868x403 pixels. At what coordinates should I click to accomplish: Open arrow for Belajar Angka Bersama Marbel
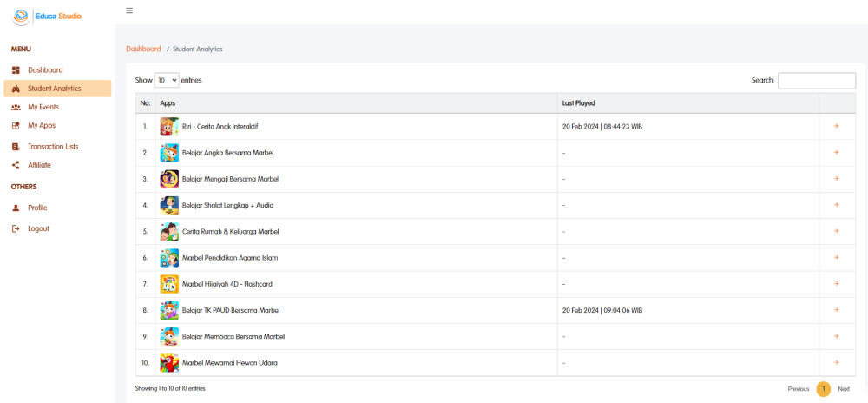click(836, 152)
